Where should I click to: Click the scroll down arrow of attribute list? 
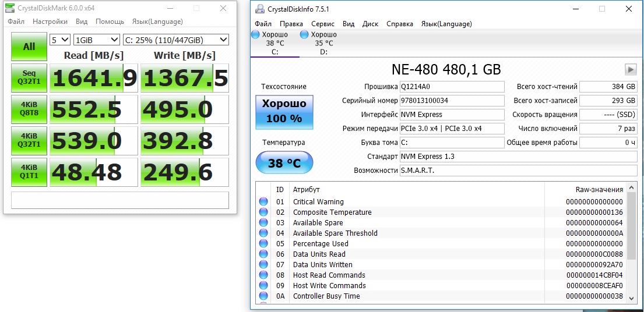632,297
